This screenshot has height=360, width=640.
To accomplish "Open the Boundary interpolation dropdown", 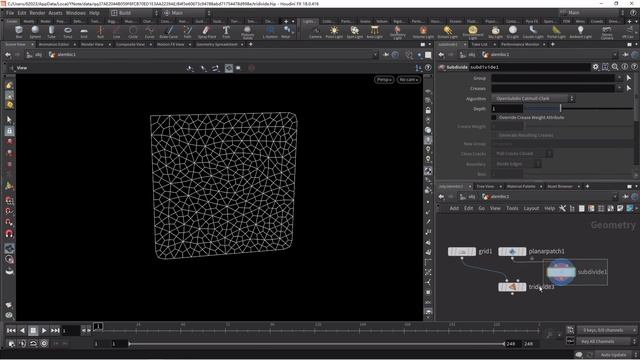I will (516, 164).
